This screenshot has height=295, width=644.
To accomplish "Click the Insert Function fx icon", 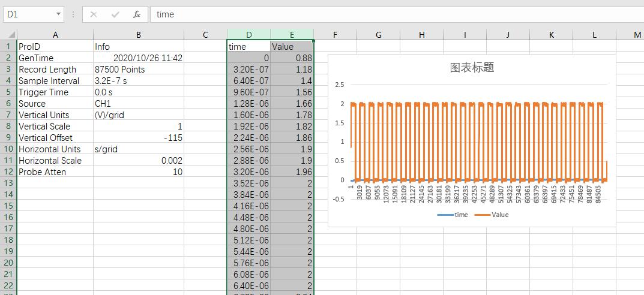I will click(x=137, y=14).
